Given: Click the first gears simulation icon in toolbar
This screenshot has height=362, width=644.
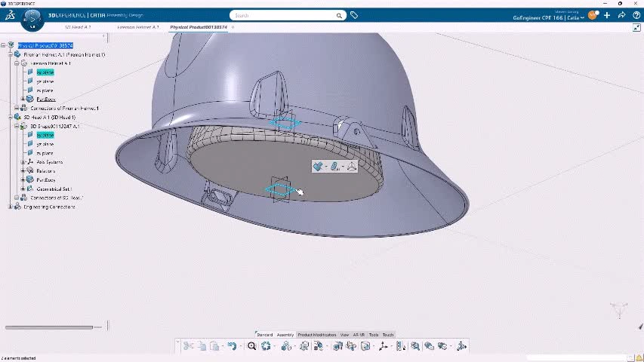Looking at the screenshot, I should pyautogui.click(x=429, y=346).
